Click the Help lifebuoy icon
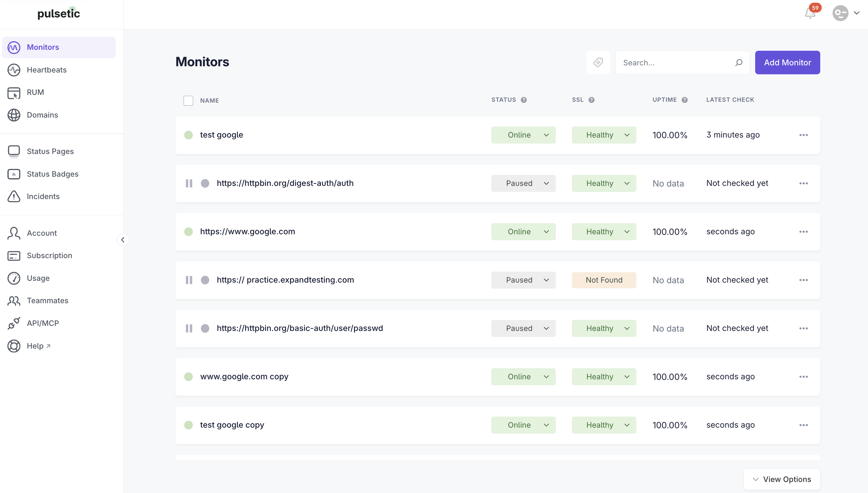 point(14,346)
